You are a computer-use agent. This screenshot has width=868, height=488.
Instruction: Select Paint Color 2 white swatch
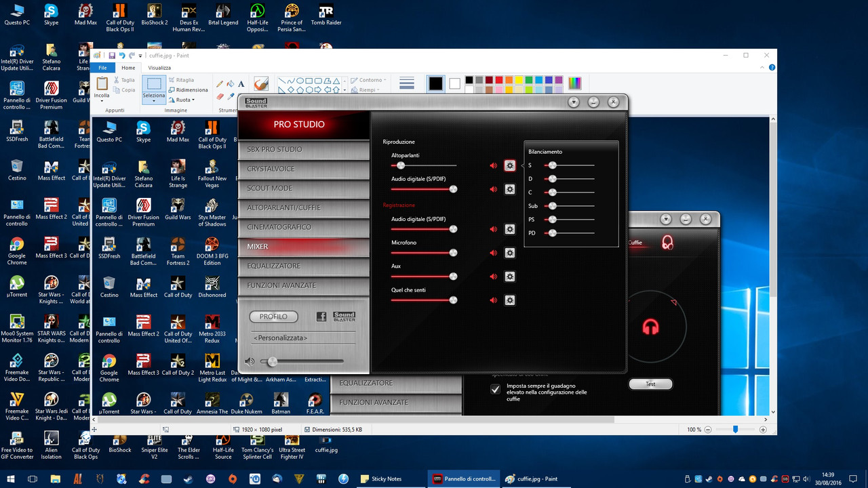454,84
